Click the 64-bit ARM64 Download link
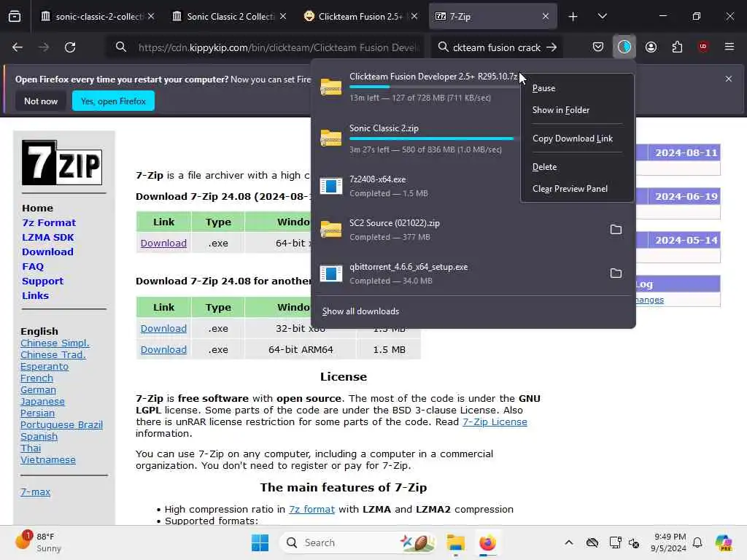 [163, 349]
